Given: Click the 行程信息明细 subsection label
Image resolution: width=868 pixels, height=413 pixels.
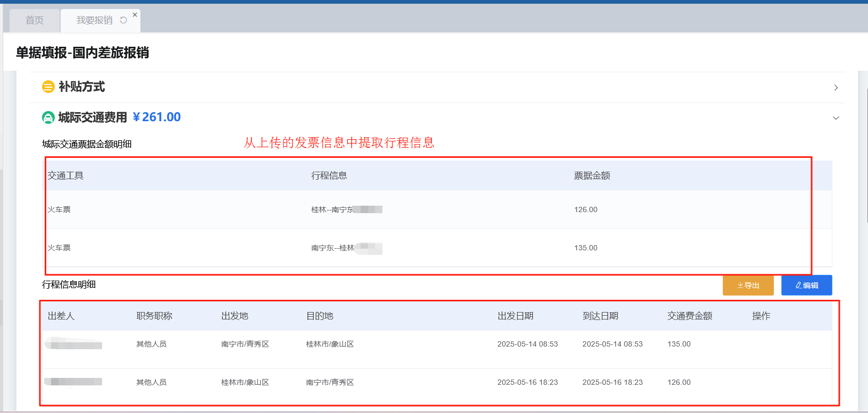Looking at the screenshot, I should coord(69,284).
